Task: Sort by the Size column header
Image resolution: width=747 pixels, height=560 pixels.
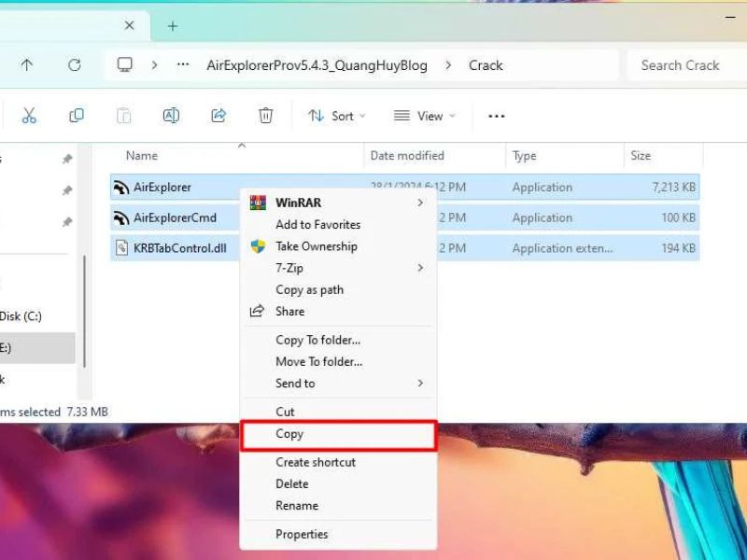Action: pos(641,156)
